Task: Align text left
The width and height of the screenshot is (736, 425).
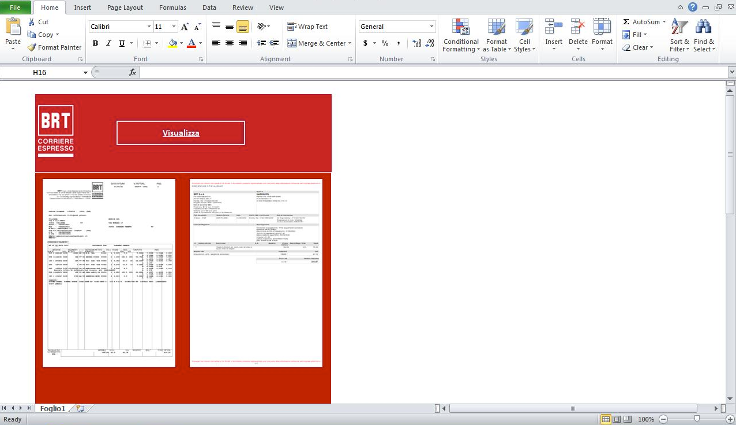Action: point(216,43)
